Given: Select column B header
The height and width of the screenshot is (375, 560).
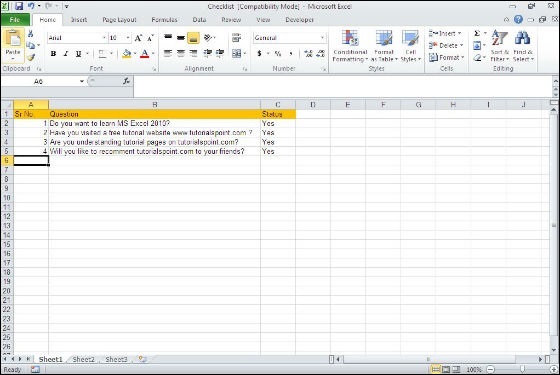Looking at the screenshot, I should [155, 105].
